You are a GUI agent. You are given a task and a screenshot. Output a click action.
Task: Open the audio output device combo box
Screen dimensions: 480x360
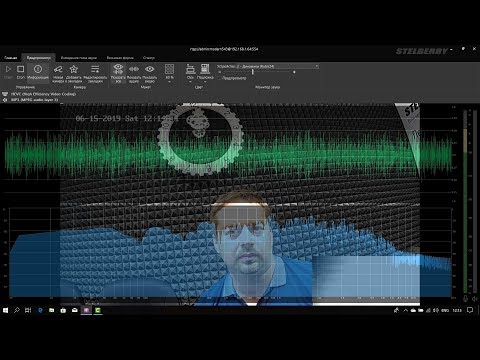click(x=268, y=66)
